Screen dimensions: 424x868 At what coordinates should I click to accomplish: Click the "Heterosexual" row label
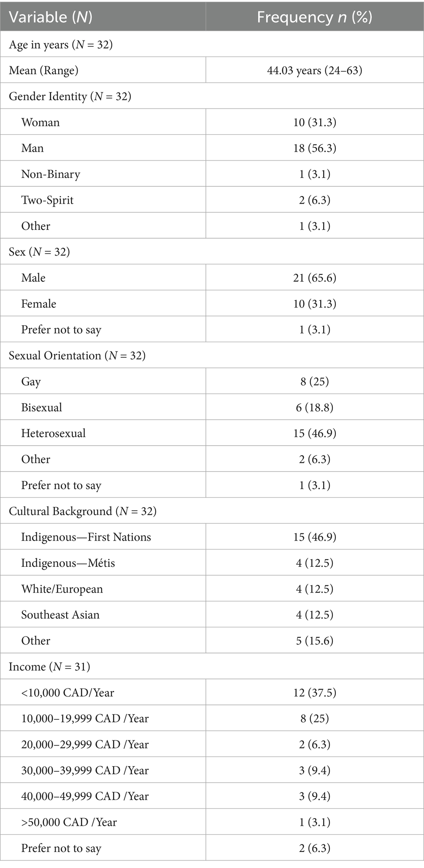[54, 433]
